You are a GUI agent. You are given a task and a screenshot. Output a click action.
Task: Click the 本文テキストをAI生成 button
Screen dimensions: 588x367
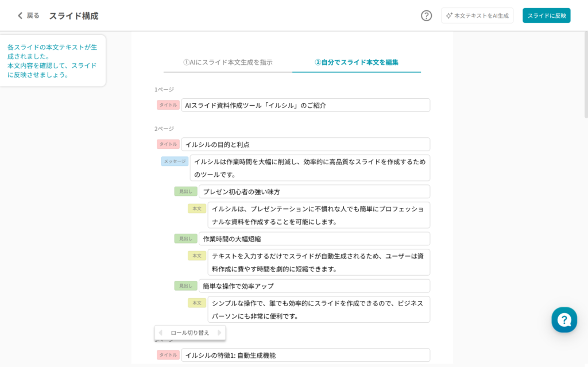click(x=477, y=16)
